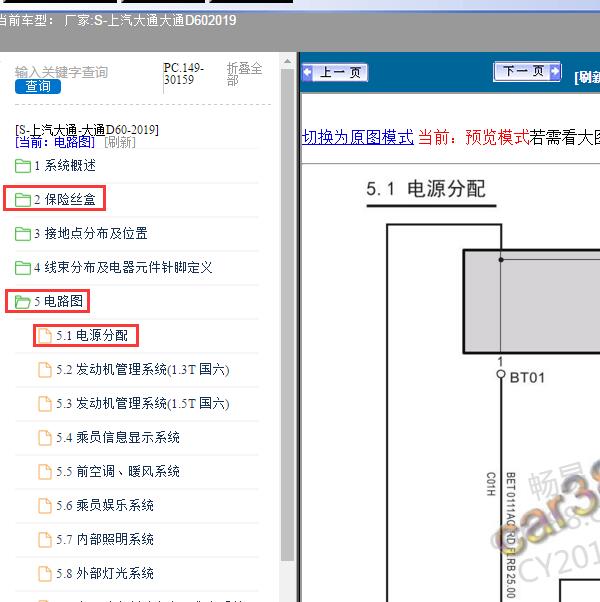Open 5.2 发动机管理系统(1.3T 国六)
600x602 pixels.
click(x=143, y=370)
